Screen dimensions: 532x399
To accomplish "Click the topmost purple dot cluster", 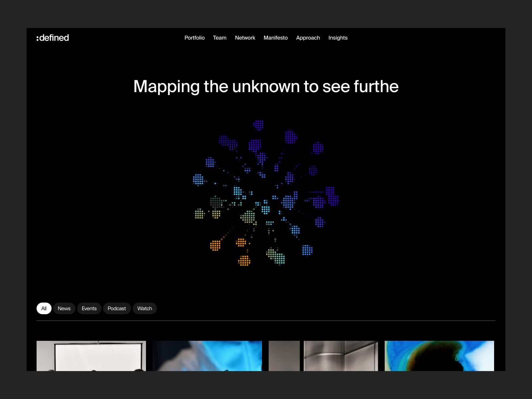I will point(258,125).
